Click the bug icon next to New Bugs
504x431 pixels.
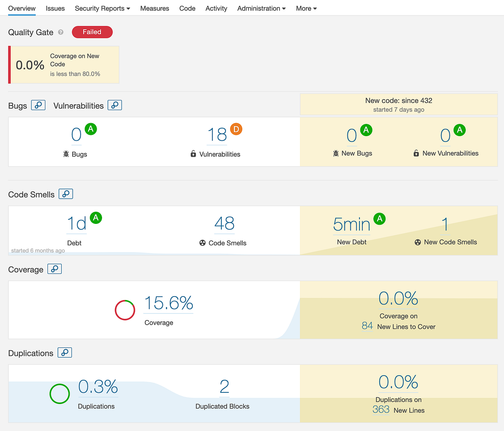coord(336,153)
